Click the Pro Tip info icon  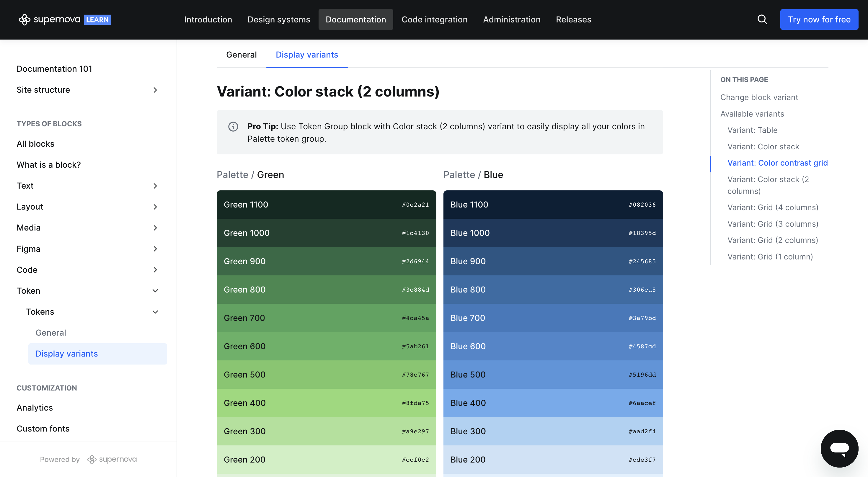pos(233,127)
